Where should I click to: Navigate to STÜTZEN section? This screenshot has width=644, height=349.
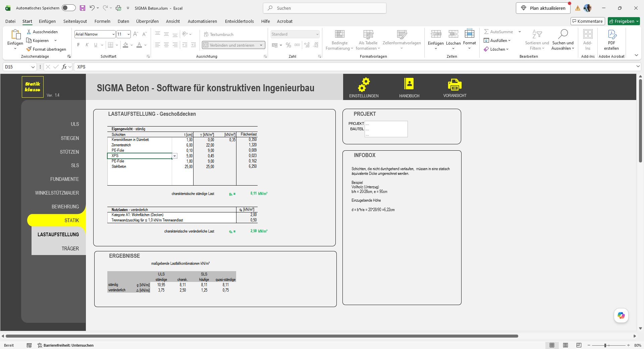tap(69, 152)
